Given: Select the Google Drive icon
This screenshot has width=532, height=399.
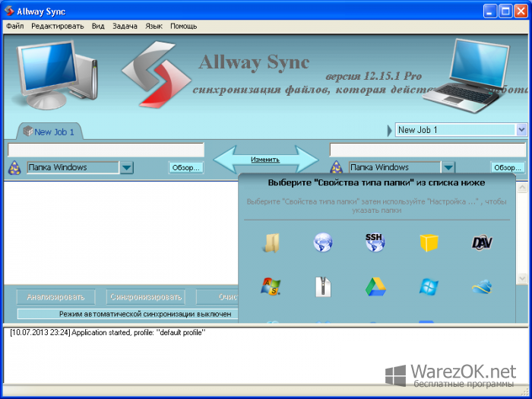Looking at the screenshot, I should (x=375, y=287).
